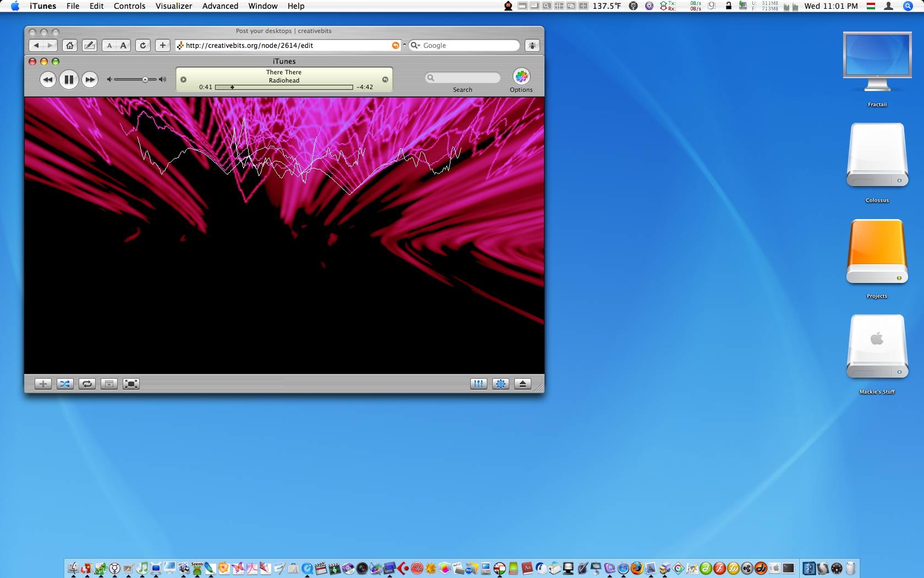Open Safari home page button
Viewport: 924px width, 578px height.
(70, 45)
